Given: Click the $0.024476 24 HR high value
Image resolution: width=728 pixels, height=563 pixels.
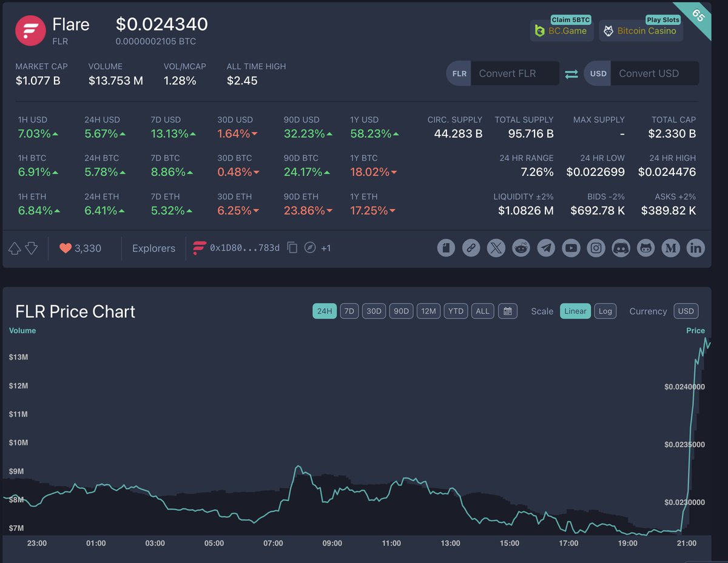Looking at the screenshot, I should pyautogui.click(x=667, y=172).
